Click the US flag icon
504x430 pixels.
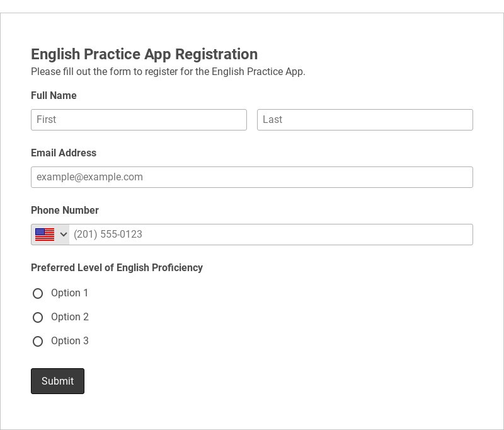(x=45, y=235)
